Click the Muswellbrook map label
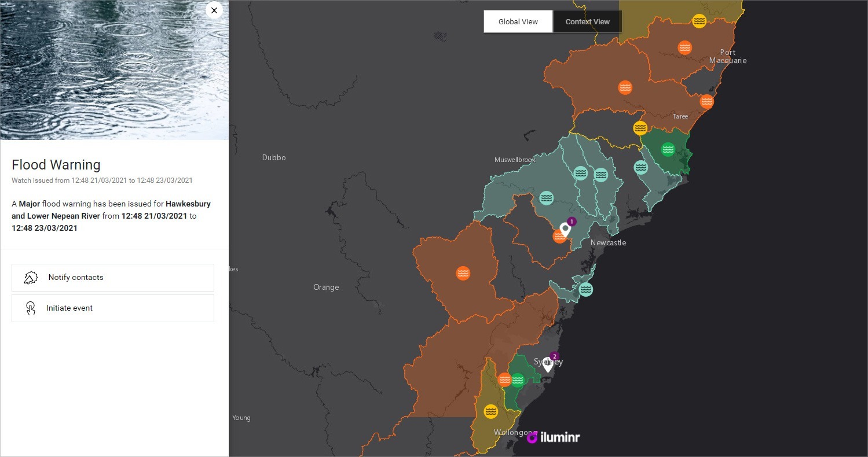Viewport: 868px width, 457px height. (x=515, y=160)
